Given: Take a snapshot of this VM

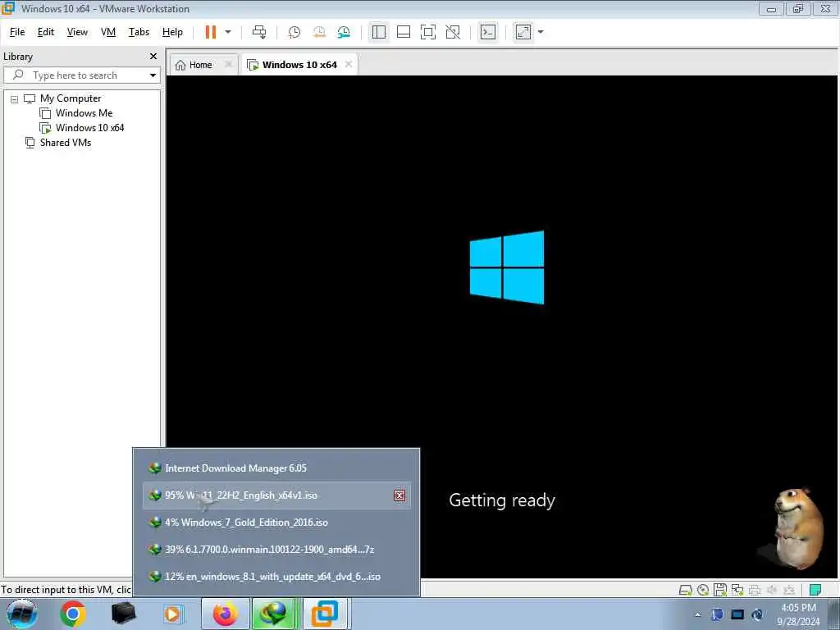Looking at the screenshot, I should pyautogui.click(x=294, y=32).
